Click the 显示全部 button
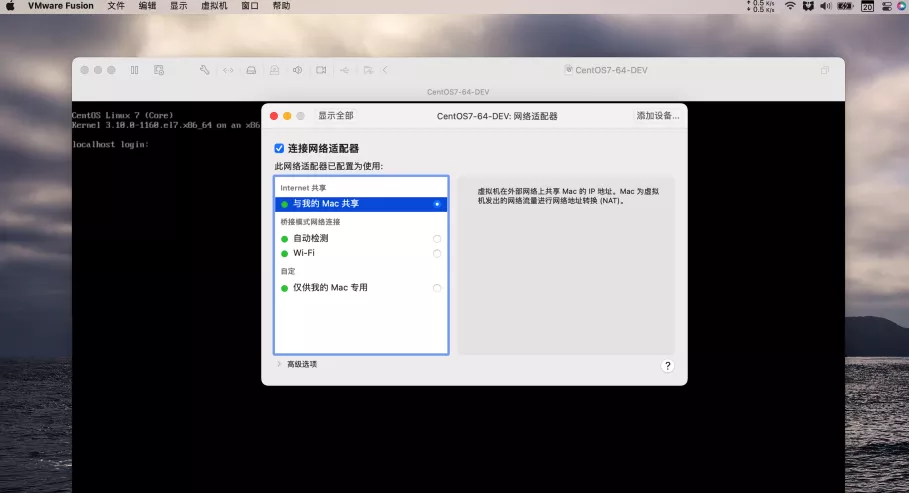 [x=335, y=116]
